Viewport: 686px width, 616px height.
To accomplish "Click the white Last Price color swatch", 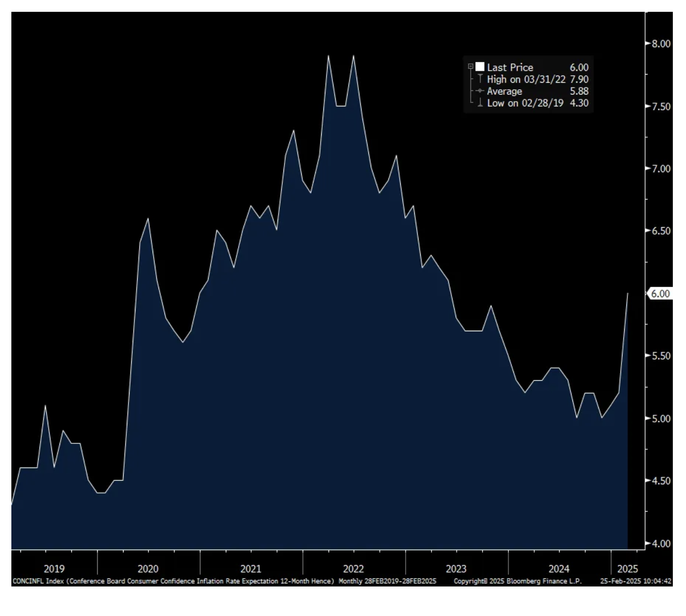I will coord(480,67).
